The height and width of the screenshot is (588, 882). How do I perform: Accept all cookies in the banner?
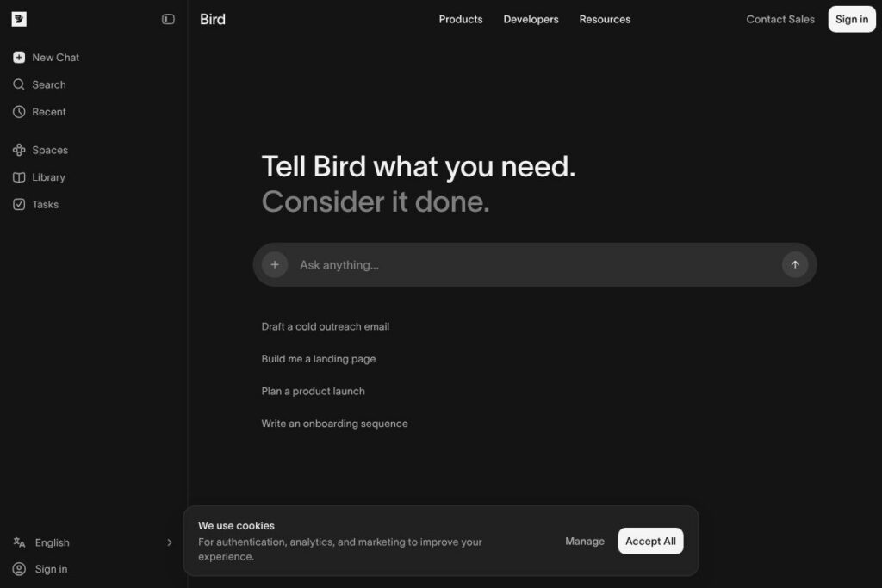[x=650, y=541]
